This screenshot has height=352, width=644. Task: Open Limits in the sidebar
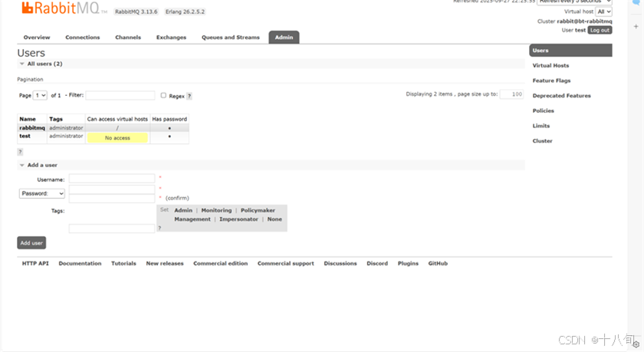[x=541, y=126]
